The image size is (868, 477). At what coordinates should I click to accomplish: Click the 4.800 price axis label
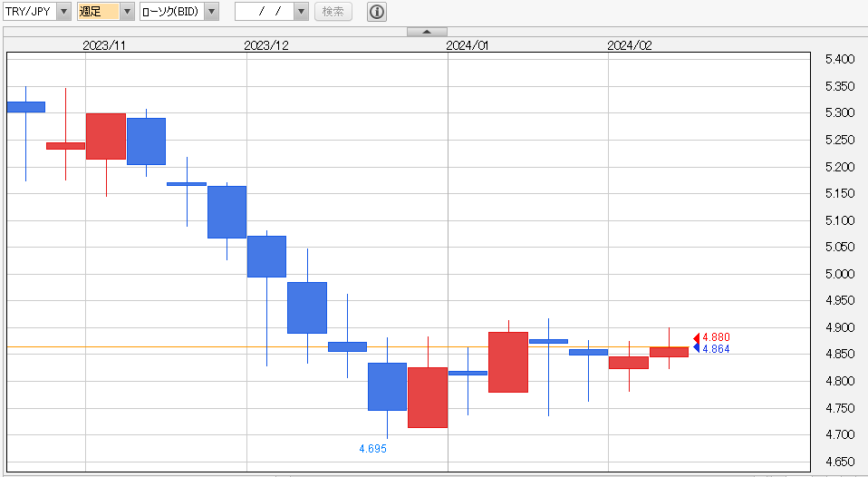tap(840, 381)
